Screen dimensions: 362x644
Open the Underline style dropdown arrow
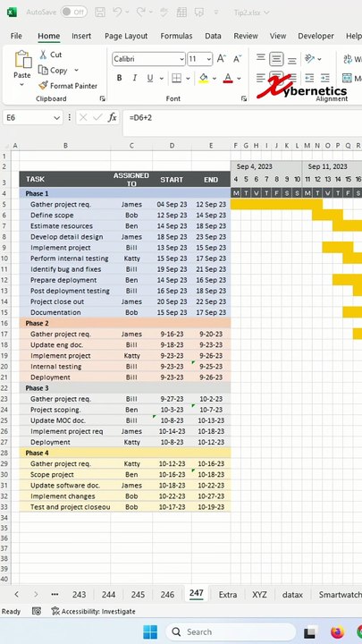[x=162, y=78]
